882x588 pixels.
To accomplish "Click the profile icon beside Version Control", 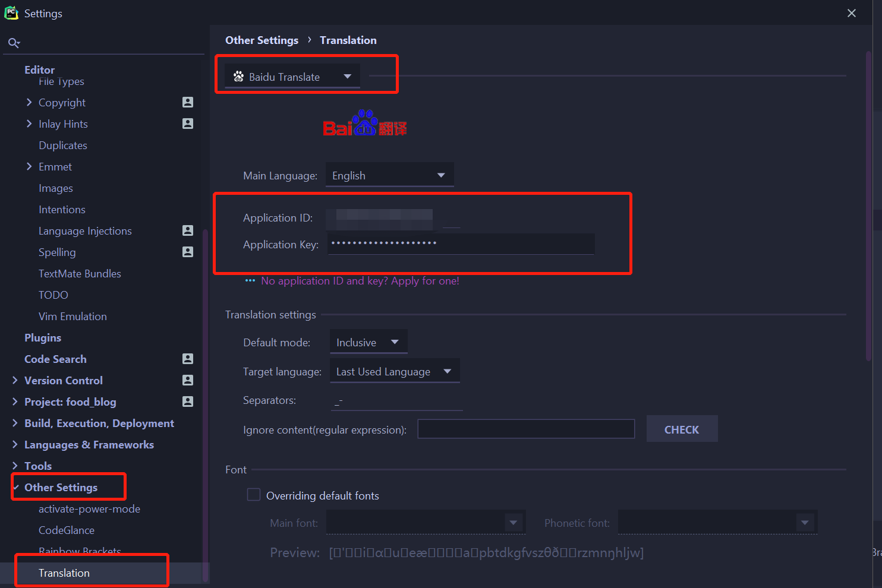I will (x=188, y=380).
